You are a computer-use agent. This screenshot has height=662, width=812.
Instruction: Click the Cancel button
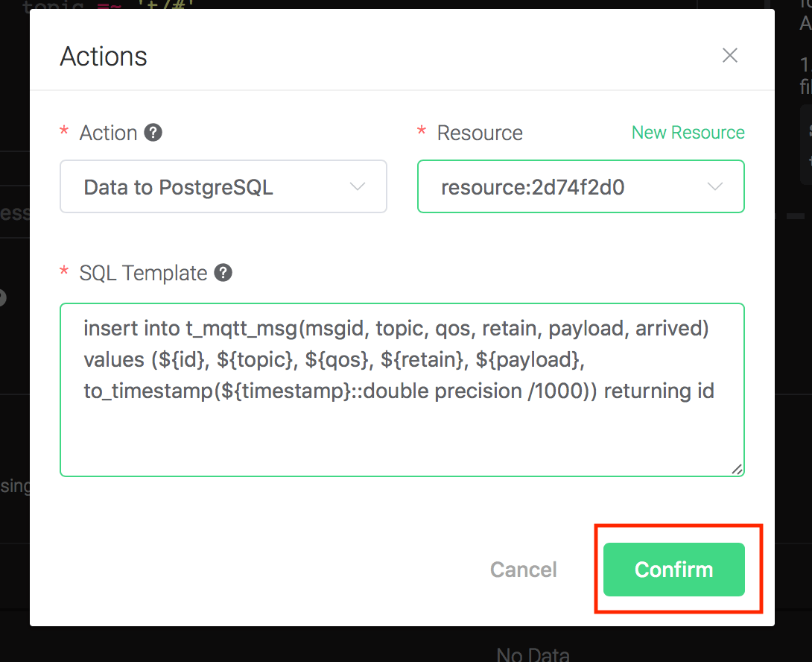tap(524, 570)
